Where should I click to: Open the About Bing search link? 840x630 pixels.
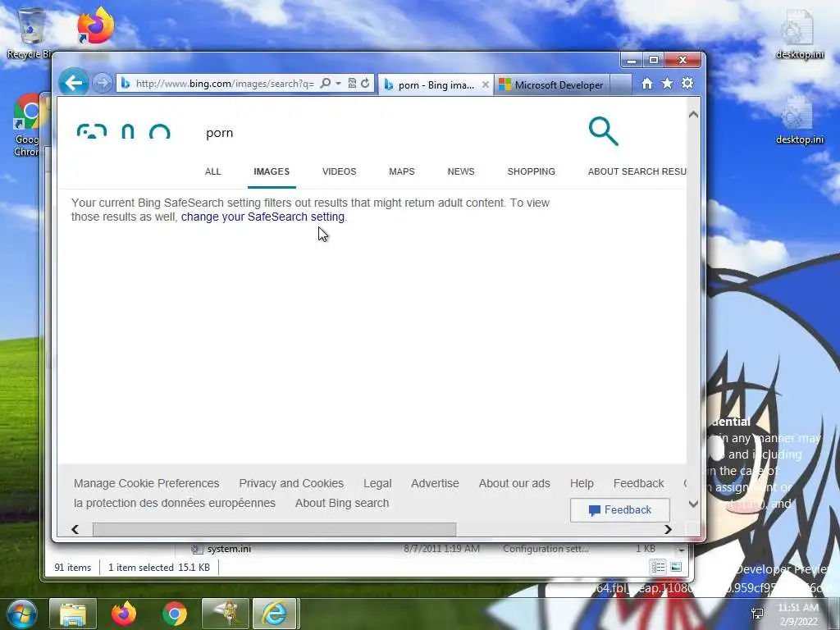coord(342,503)
